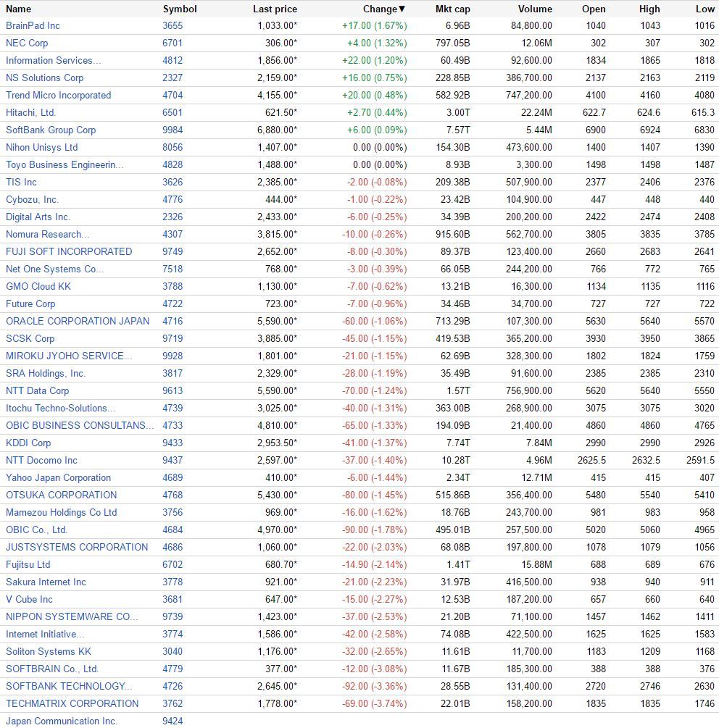The height and width of the screenshot is (728, 719).
Task: Sort table by Name column header
Action: [x=19, y=9]
